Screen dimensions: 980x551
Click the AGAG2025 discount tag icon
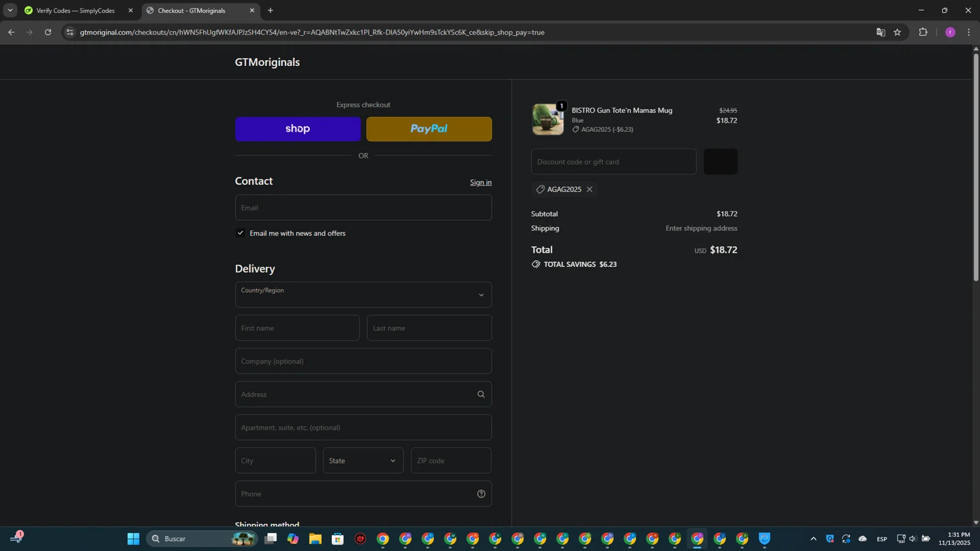pyautogui.click(x=540, y=189)
